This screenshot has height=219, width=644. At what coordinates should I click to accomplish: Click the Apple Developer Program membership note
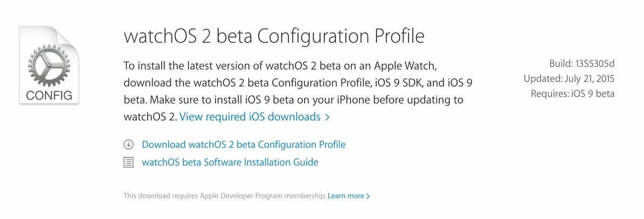[x=224, y=196]
